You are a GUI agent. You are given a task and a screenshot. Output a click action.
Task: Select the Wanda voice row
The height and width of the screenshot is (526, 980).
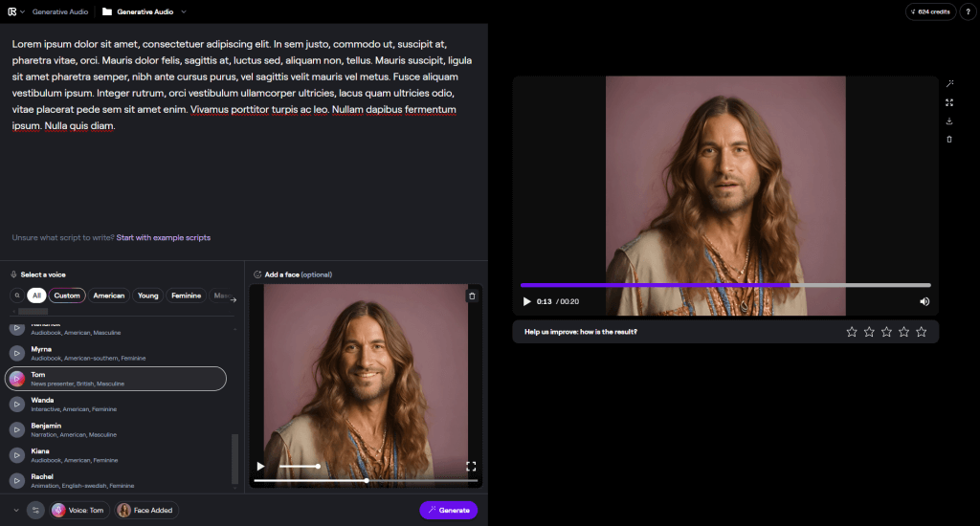[116, 405]
